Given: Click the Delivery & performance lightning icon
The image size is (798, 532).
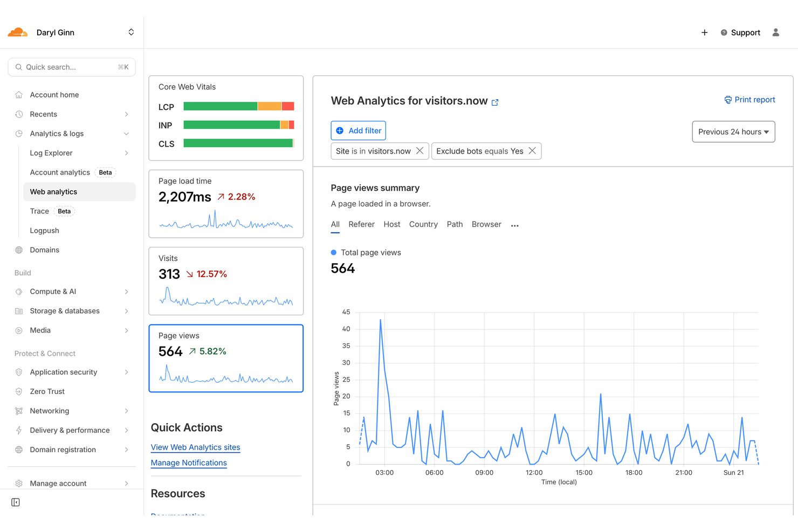Looking at the screenshot, I should 19,430.
